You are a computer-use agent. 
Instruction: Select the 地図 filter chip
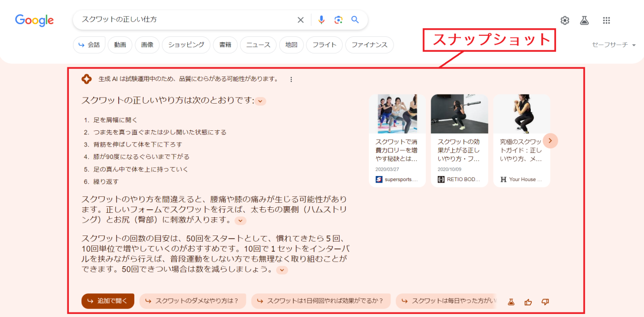291,45
